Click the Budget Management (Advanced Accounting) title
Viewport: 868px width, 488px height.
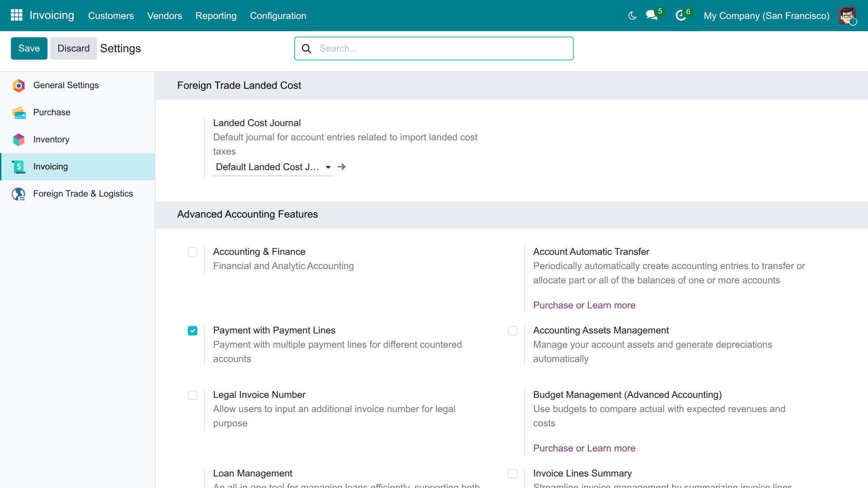click(627, 395)
